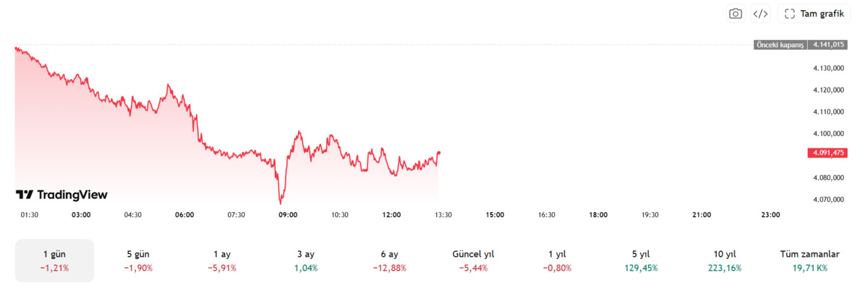This screenshot has height=298, width=868.
Task: Click the red current price label 4.091,475
Action: 828,153
